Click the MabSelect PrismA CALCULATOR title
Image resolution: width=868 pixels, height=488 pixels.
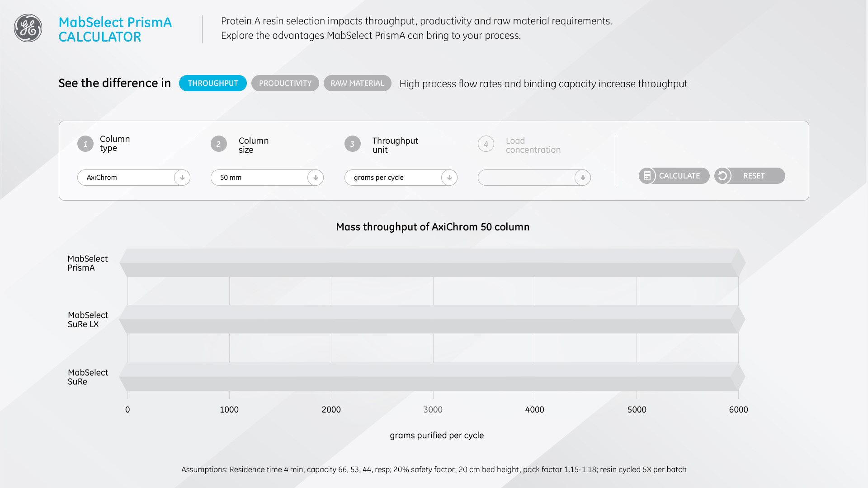[x=115, y=29]
